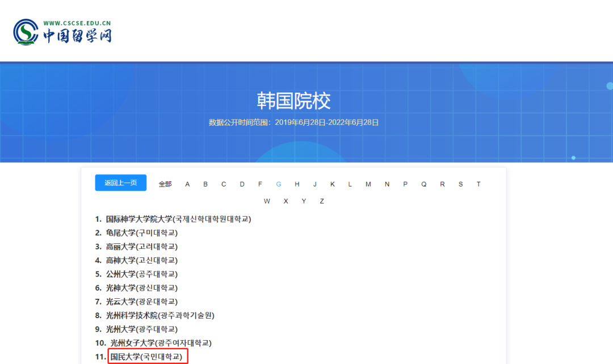
Task: Filter universities by letter N
Action: [387, 184]
